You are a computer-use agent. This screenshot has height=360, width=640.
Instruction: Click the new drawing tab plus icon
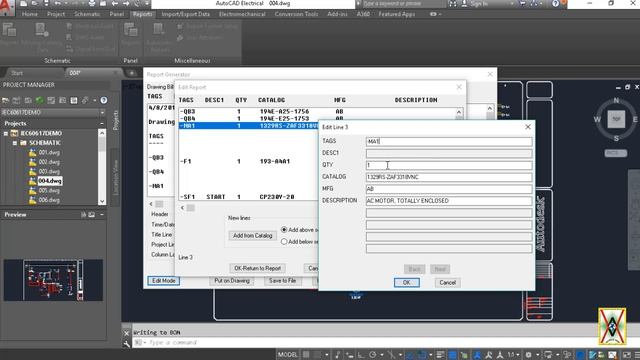coord(132,73)
